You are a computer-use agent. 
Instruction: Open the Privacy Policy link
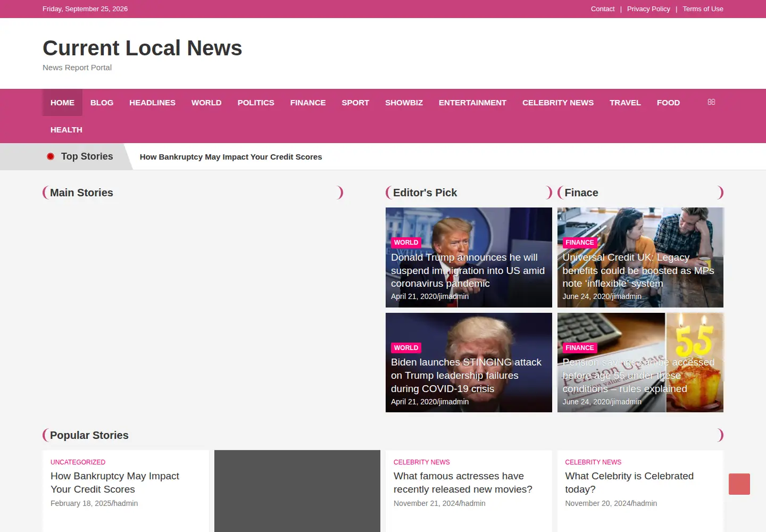(648, 9)
